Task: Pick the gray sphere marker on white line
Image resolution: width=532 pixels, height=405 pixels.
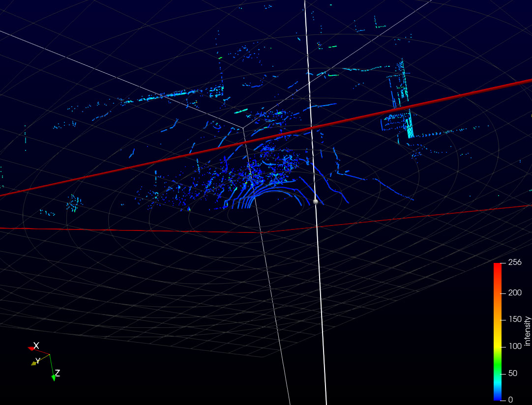Action: tap(315, 202)
